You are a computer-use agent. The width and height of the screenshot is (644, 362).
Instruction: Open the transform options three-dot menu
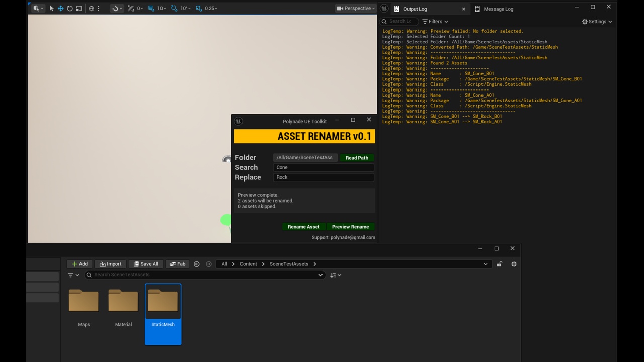(x=98, y=8)
